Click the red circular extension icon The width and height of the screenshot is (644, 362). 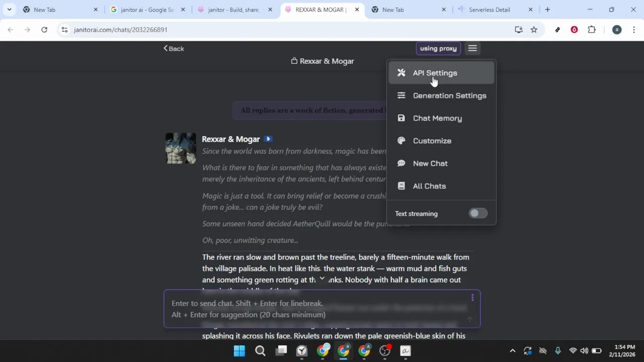574,30
